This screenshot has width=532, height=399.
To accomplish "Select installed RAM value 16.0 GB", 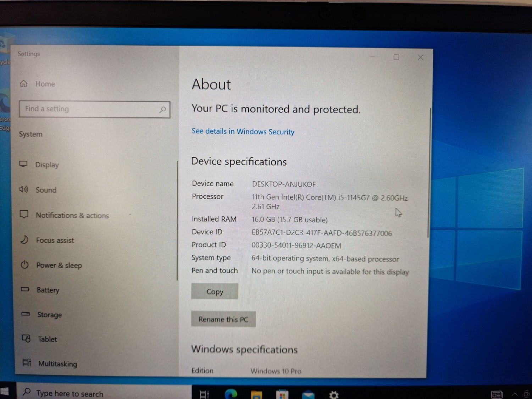I will (x=264, y=220).
